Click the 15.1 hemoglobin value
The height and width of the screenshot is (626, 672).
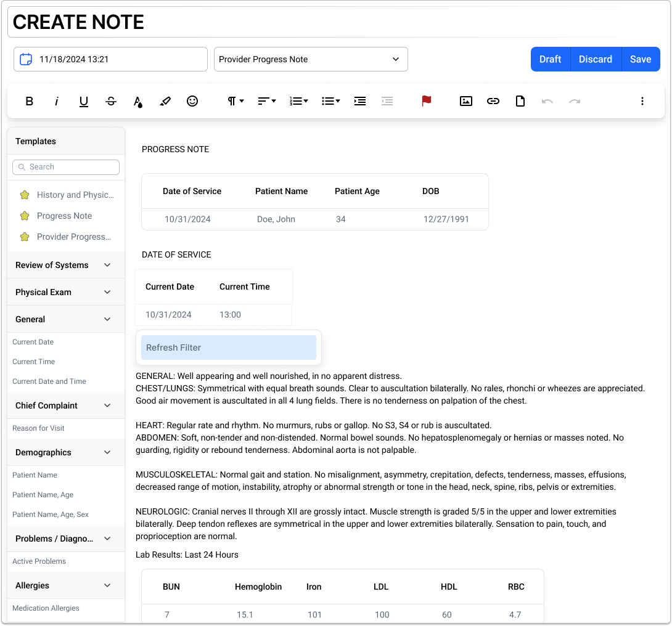click(x=245, y=615)
